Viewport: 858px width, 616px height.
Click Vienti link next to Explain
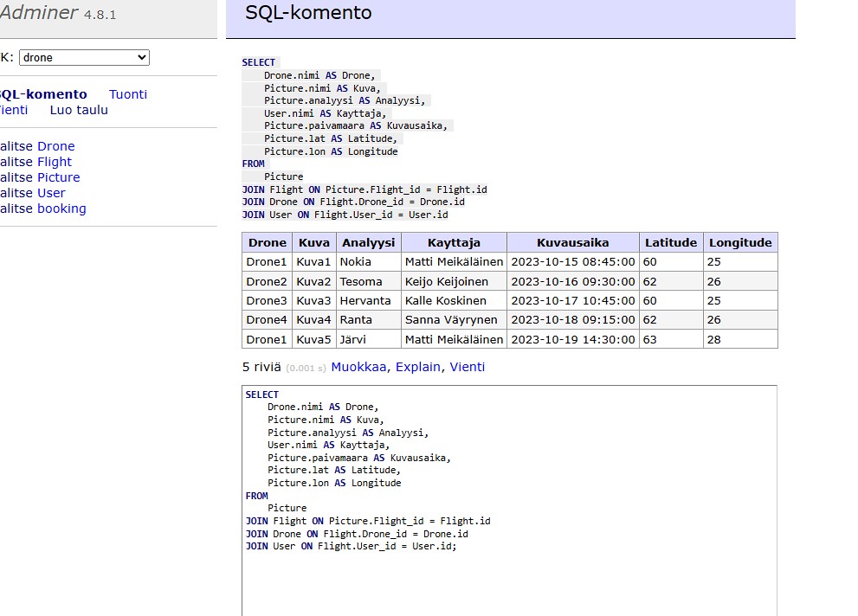[468, 367]
